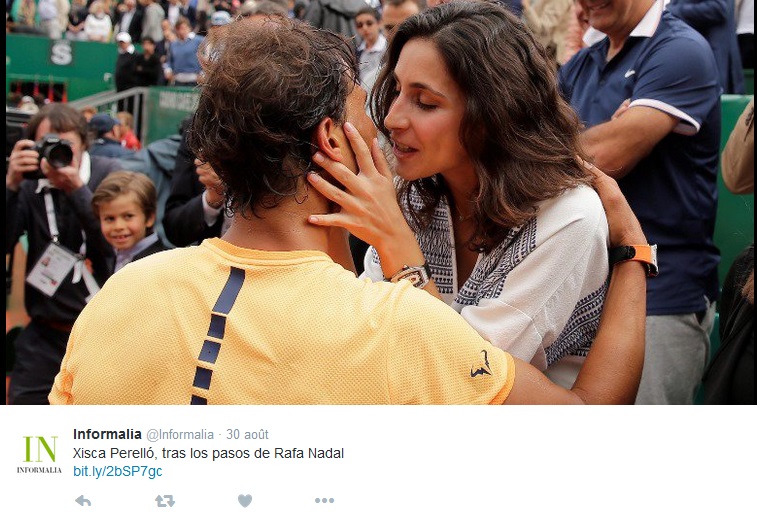This screenshot has height=527, width=757.
Task: Open the Informalia avatar logo
Action: 40,454
